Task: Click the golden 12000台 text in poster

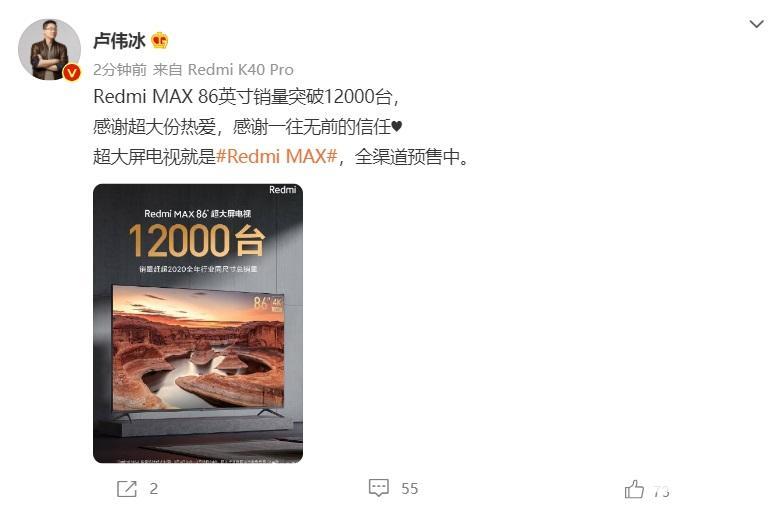Action: click(x=196, y=241)
